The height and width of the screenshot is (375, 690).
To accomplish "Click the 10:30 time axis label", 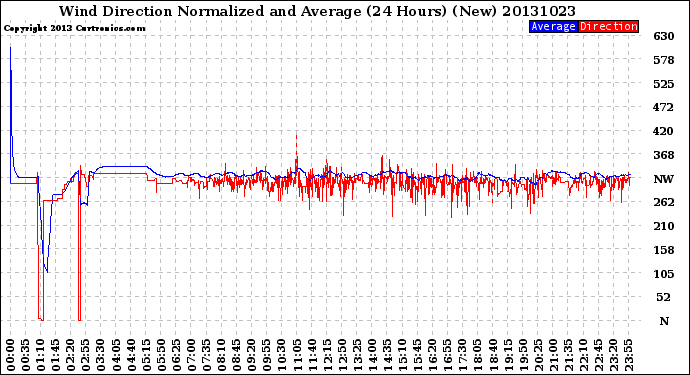I will (282, 355).
